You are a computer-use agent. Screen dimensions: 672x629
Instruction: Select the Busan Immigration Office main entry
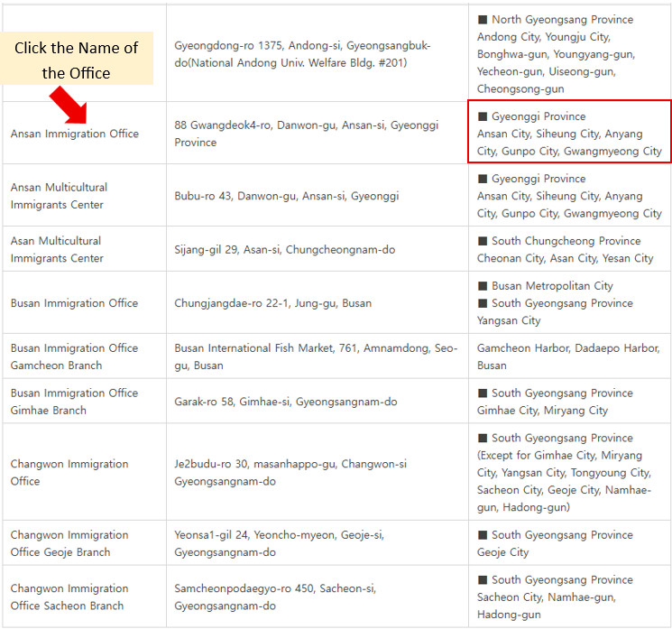[74, 303]
